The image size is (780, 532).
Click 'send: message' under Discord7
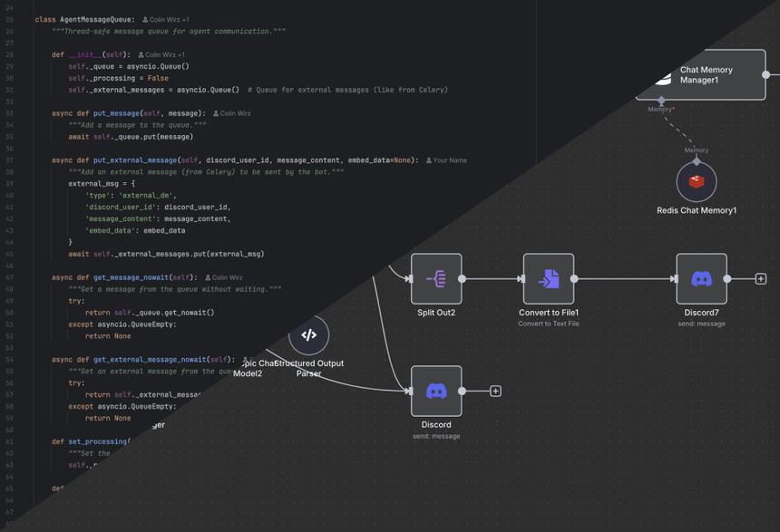pos(701,324)
